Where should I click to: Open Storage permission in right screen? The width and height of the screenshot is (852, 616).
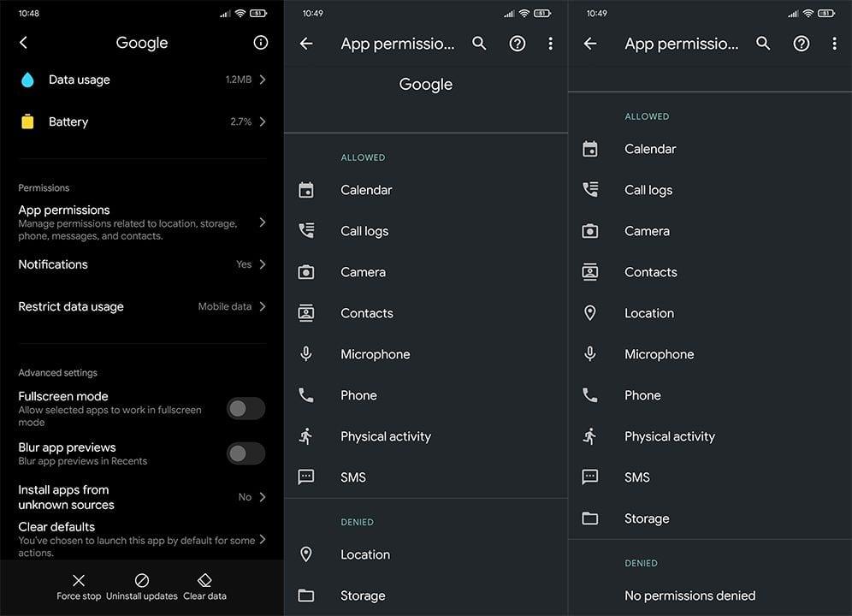click(710, 518)
